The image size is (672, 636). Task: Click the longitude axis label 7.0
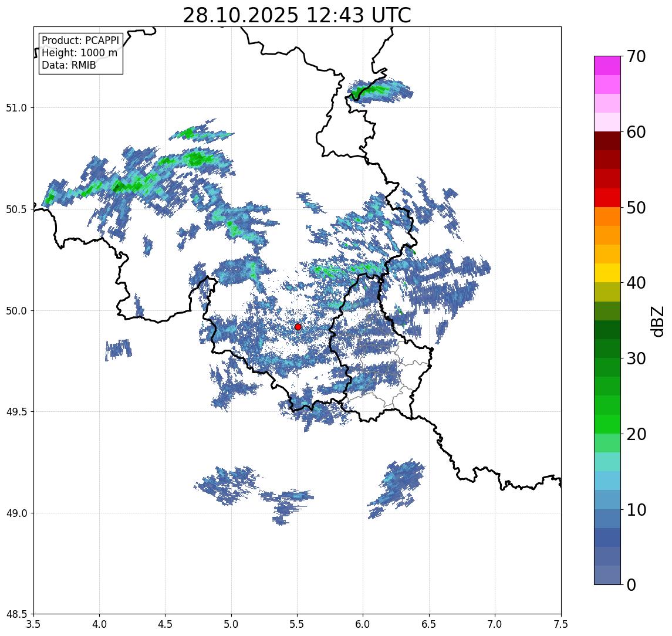pyautogui.click(x=495, y=624)
